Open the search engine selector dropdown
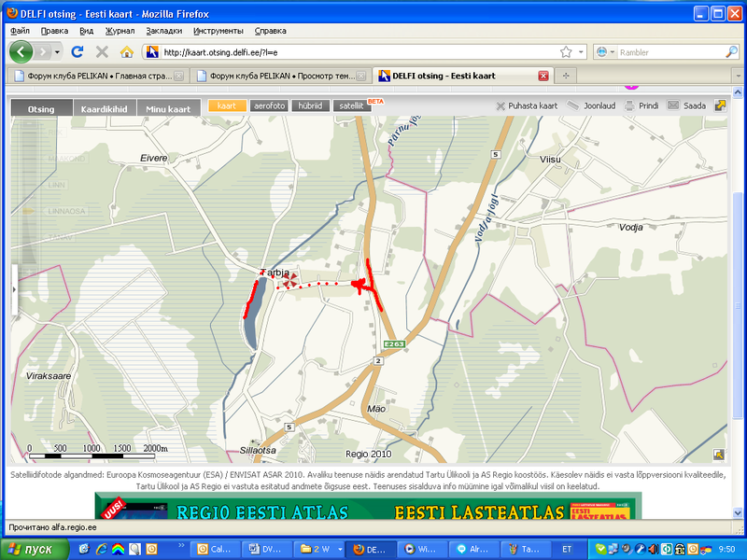Image resolution: width=747 pixels, height=560 pixels. click(605, 52)
